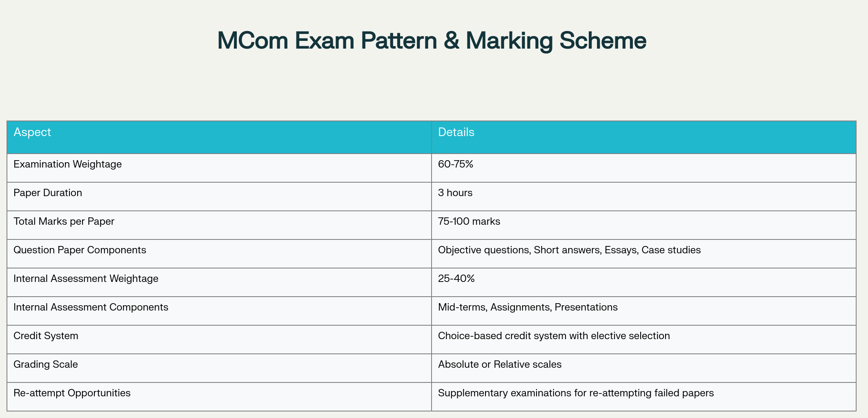Click Supplementary examinations details cell

576,393
